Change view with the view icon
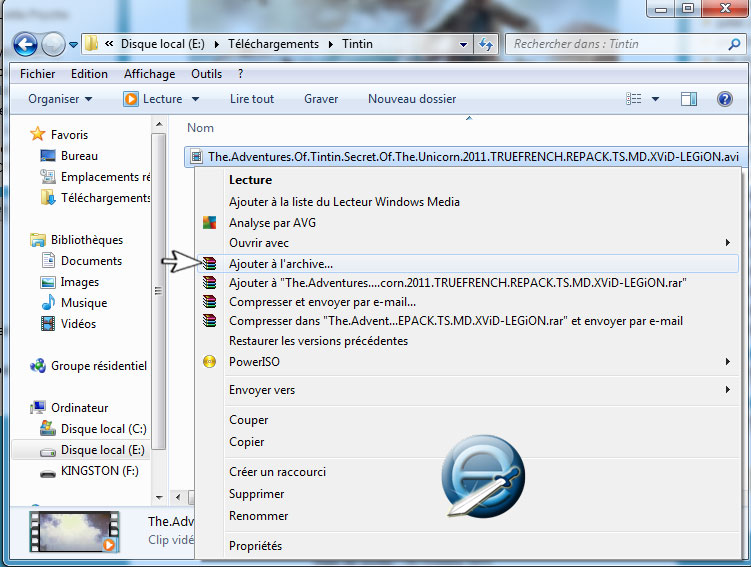Viewport: 751px width, 567px height. 633,99
